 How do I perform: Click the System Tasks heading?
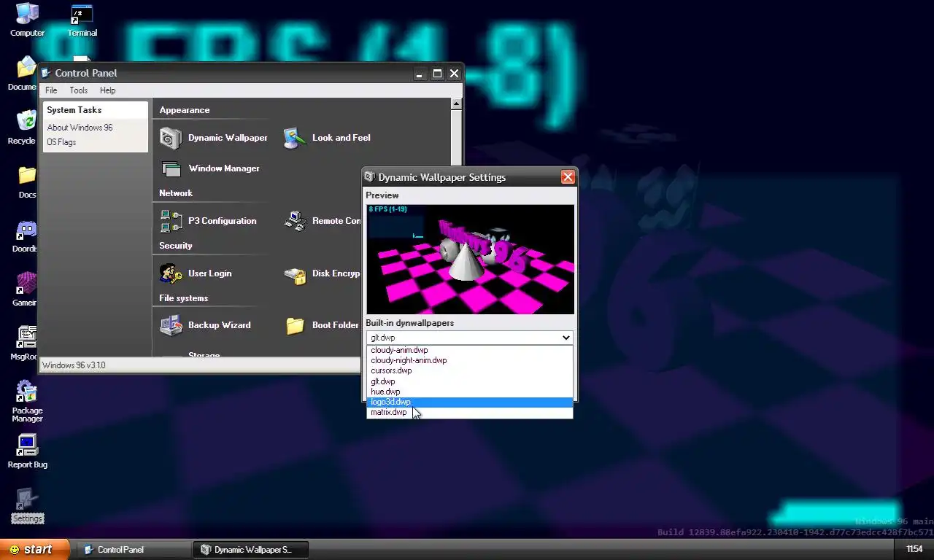pos(74,110)
